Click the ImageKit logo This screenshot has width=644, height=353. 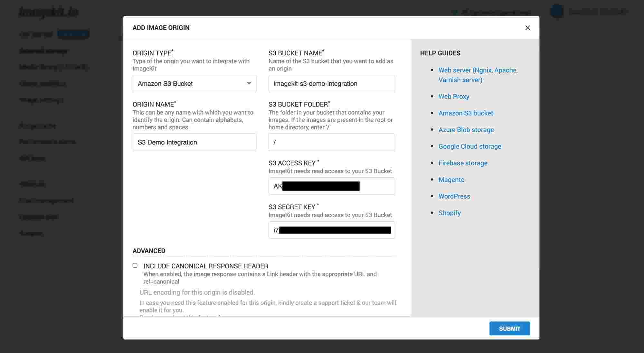[x=48, y=12]
